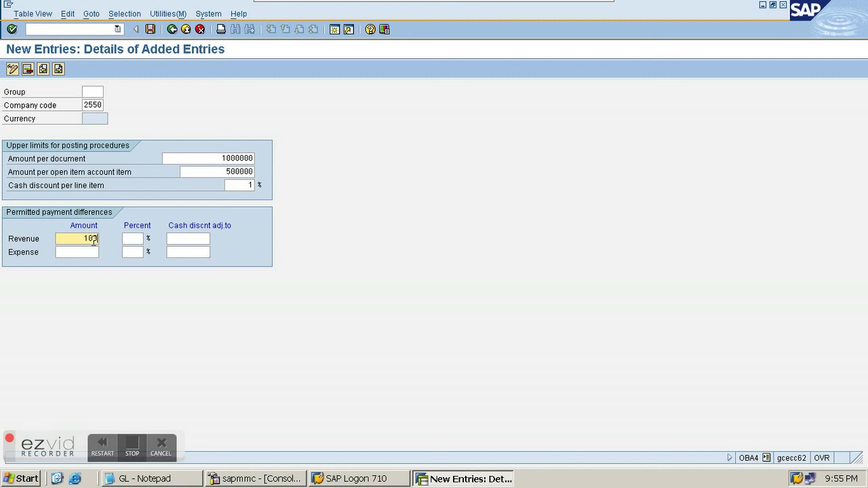Click the OBA4 transaction code in the status bar
Viewport: 868px width, 488px height.
point(749,457)
